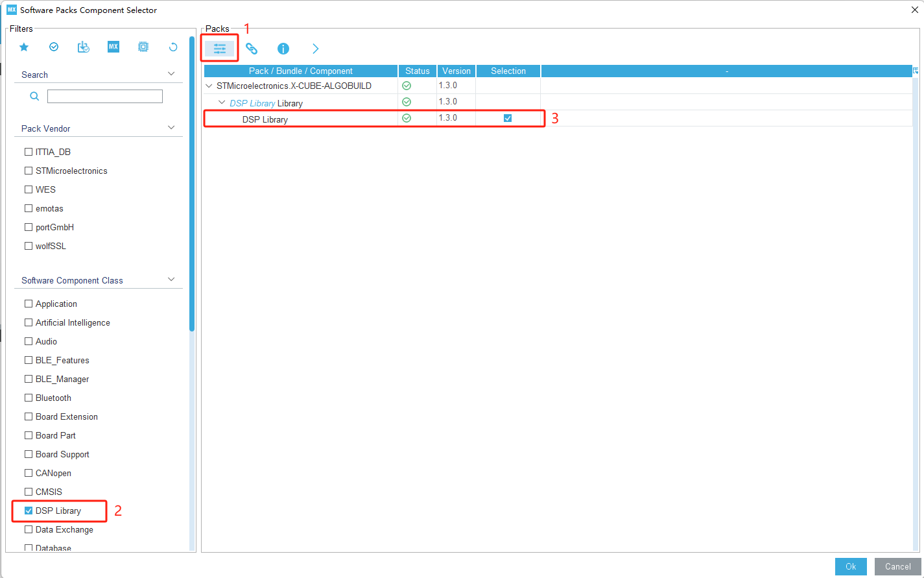The height and width of the screenshot is (578, 924).
Task: Click the Filters panel vertical scrollbar
Action: 192,184
